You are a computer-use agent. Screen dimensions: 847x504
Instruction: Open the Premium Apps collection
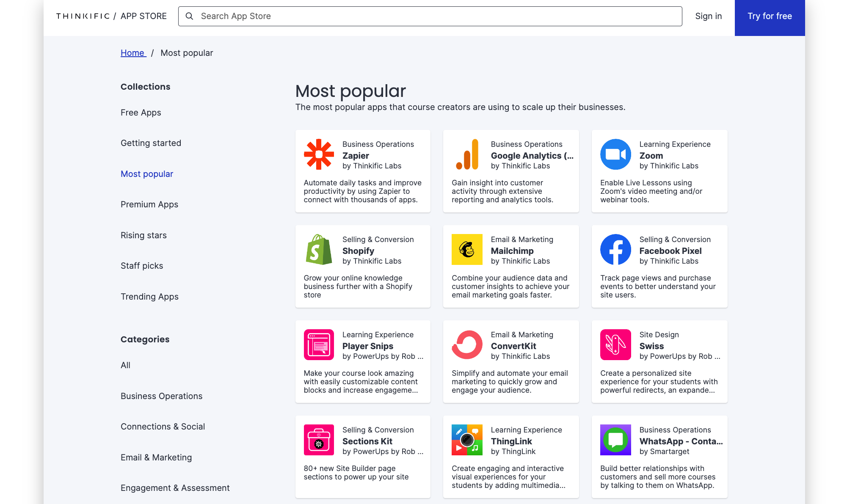click(x=149, y=204)
